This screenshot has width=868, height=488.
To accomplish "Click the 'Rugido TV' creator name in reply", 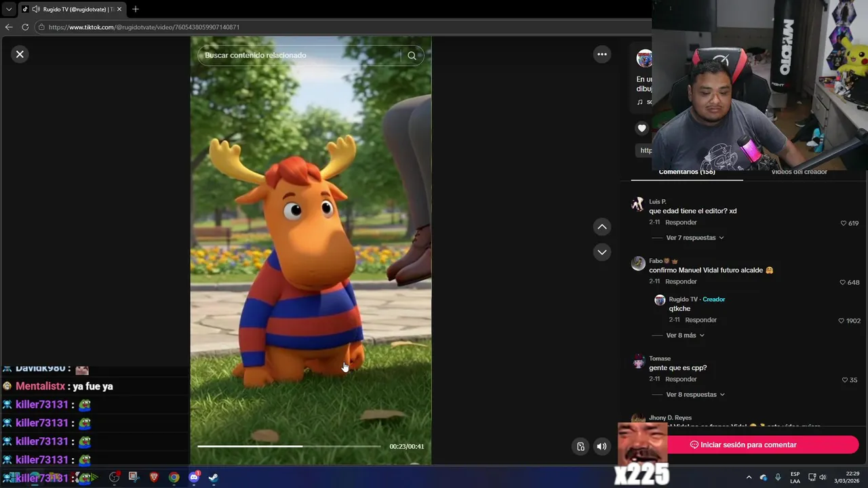I will coord(683,299).
